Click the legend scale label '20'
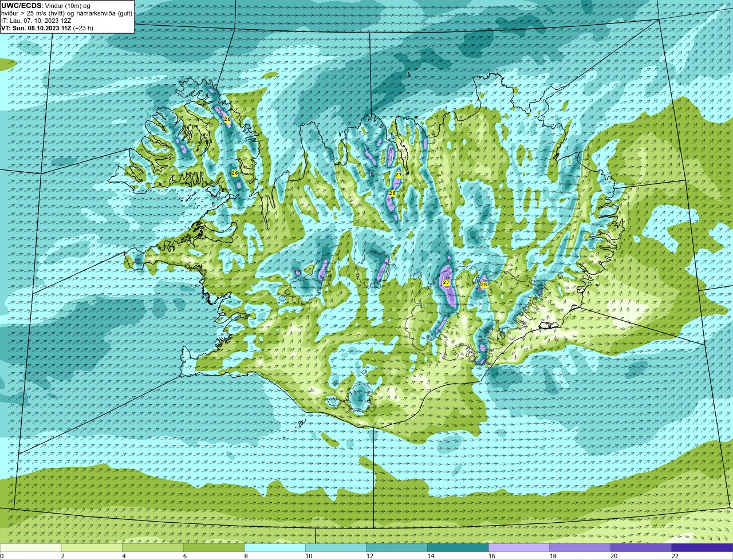This screenshot has width=733, height=560. [614, 556]
